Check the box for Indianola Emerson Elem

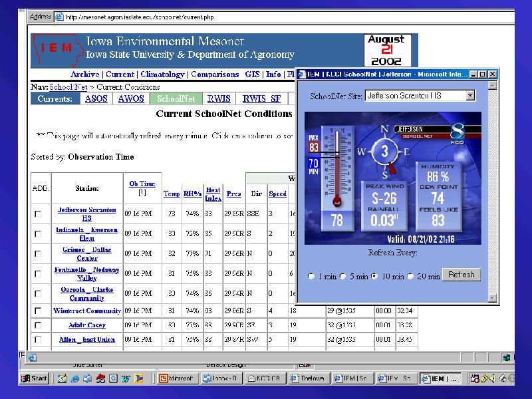[38, 234]
